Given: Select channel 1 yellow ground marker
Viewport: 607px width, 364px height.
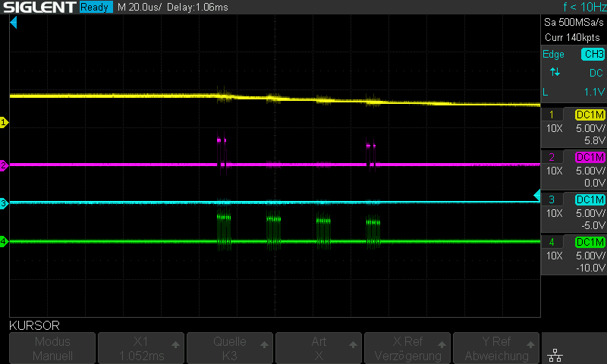Looking at the screenshot, I should 4,123.
